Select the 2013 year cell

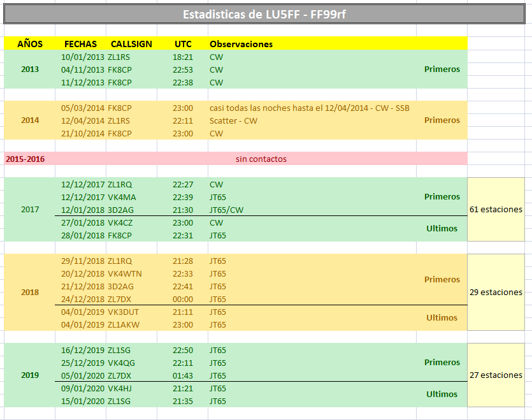pos(30,69)
